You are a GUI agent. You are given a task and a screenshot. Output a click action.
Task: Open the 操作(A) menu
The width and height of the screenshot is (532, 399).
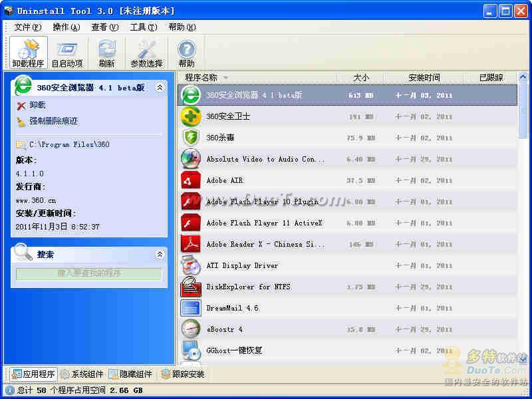[66, 27]
